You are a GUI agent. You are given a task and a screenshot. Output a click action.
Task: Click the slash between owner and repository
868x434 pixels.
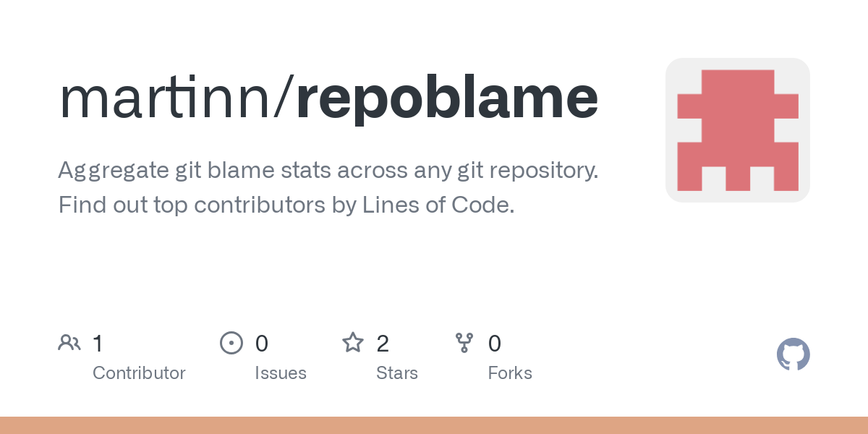point(286,98)
